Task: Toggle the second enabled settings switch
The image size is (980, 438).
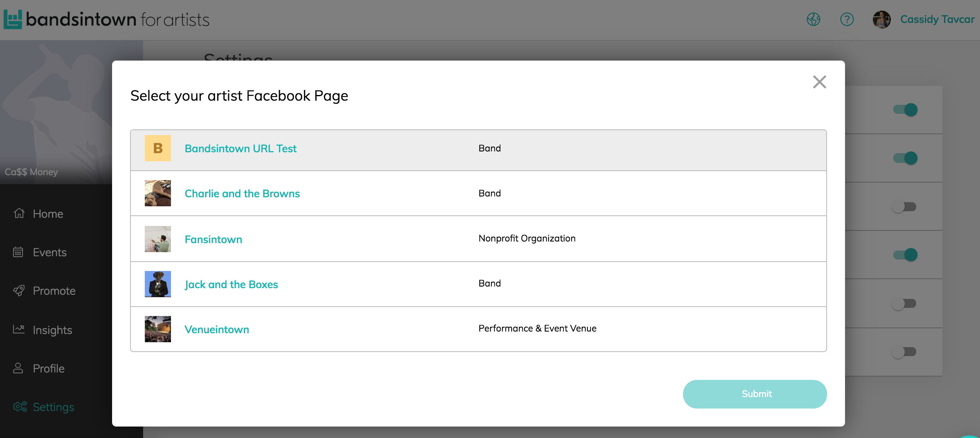Action: (x=905, y=158)
